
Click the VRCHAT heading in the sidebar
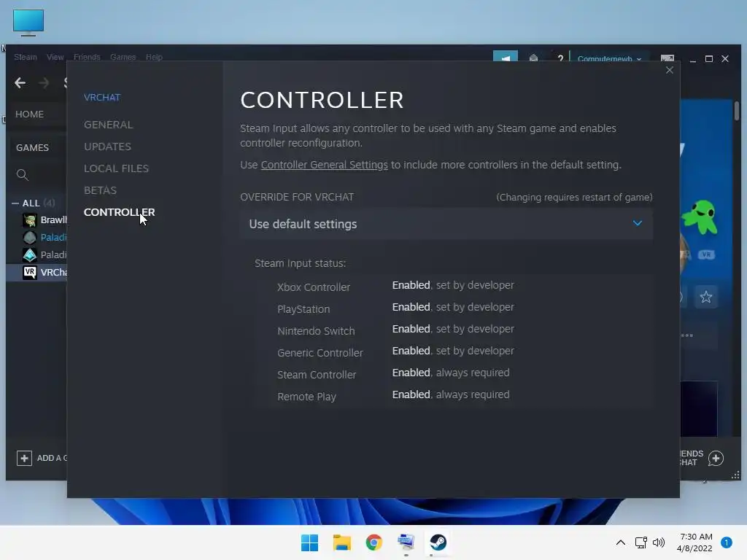coord(102,97)
